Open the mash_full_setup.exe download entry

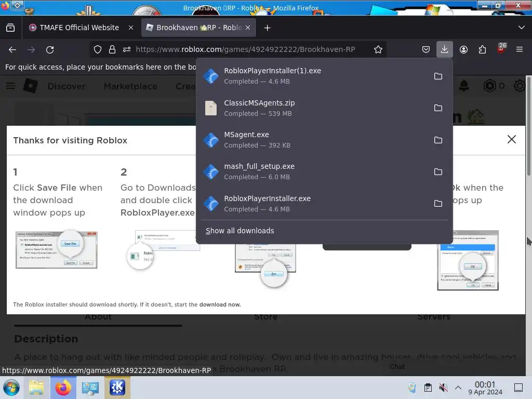pos(312,171)
